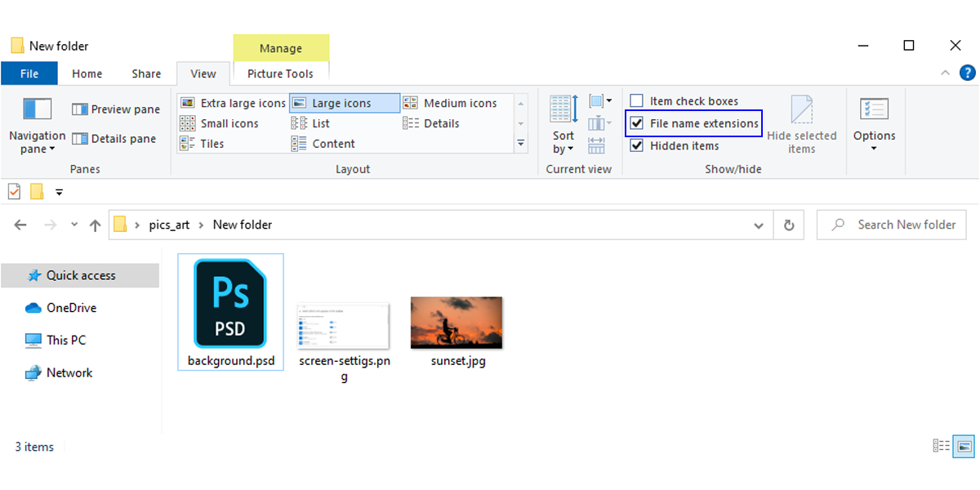Refresh the folder view
The width and height of the screenshot is (980, 490).
pos(789,225)
